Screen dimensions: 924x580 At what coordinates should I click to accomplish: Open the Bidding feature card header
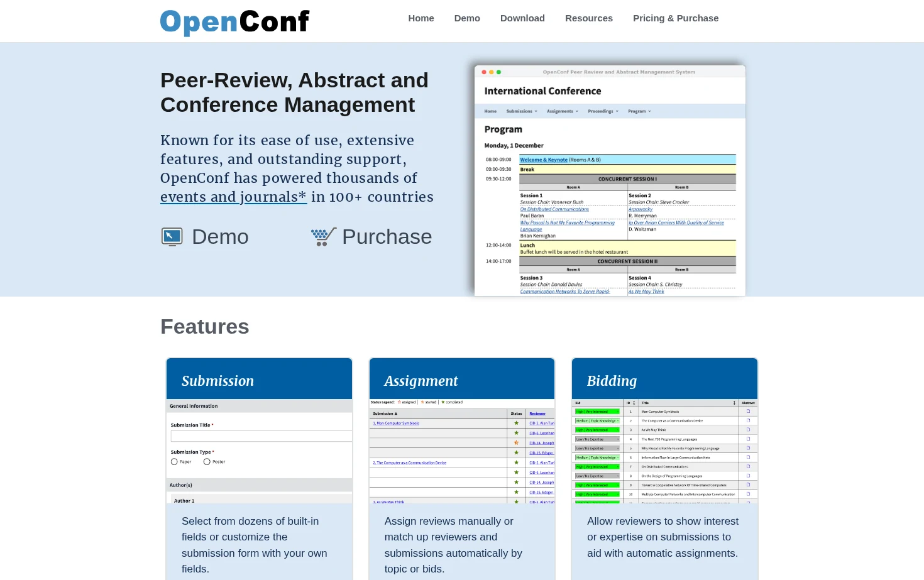pos(664,379)
